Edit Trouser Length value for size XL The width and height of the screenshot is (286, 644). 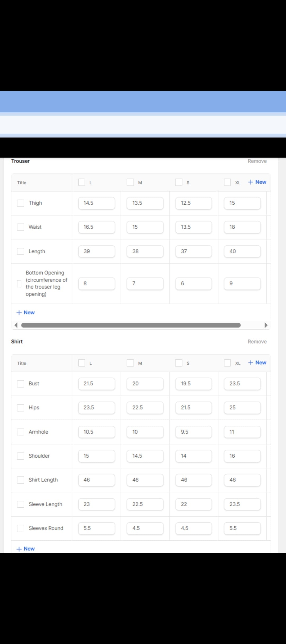pyautogui.click(x=242, y=251)
